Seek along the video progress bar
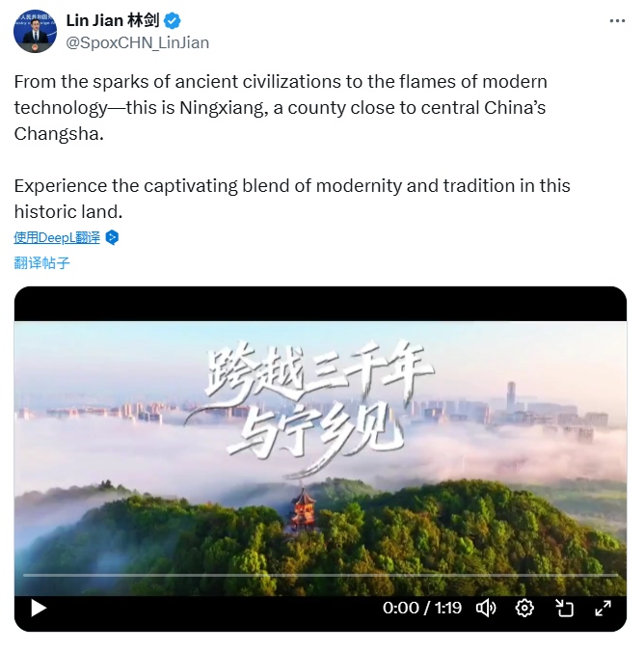644x651 pixels. [x=320, y=575]
